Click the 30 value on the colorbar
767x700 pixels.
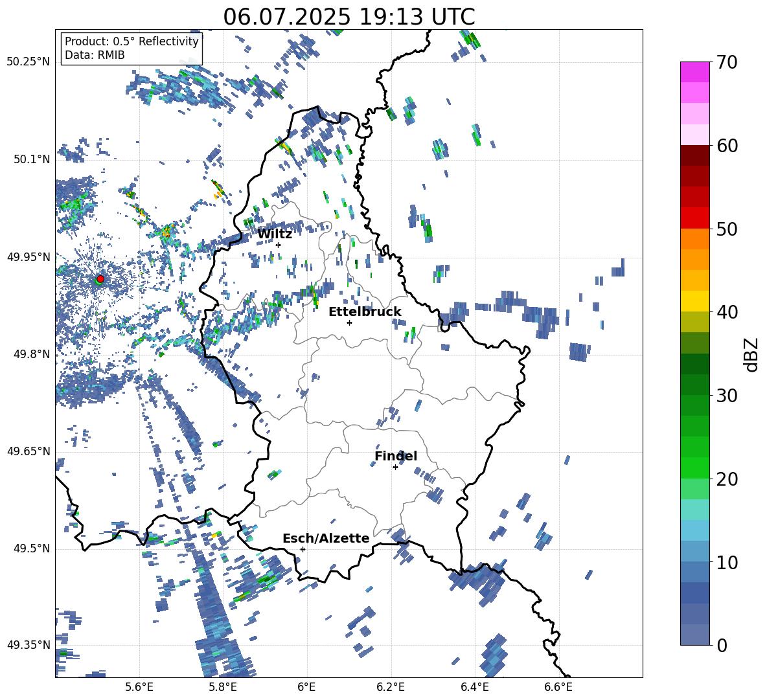[727, 396]
